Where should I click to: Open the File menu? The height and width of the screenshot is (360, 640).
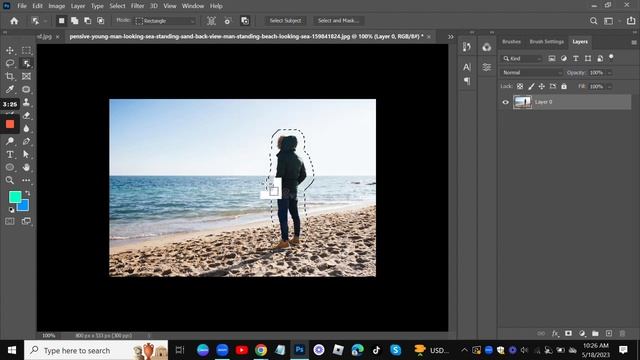point(22,6)
